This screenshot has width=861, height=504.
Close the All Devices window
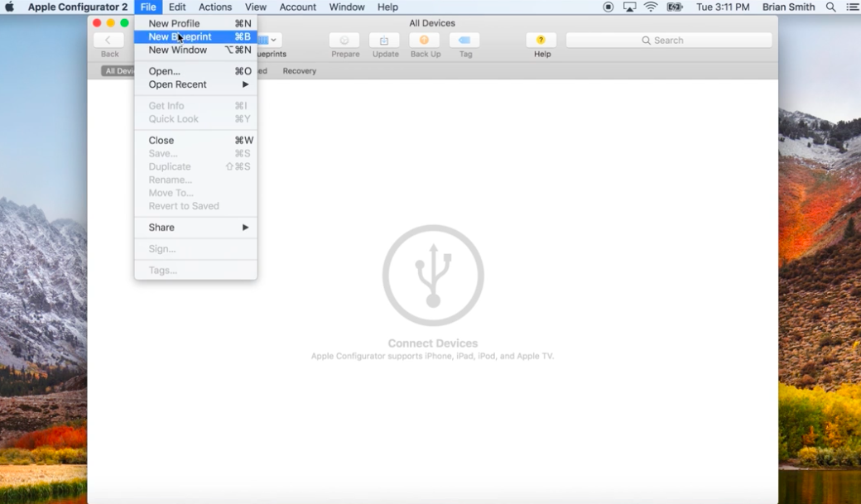tap(97, 23)
